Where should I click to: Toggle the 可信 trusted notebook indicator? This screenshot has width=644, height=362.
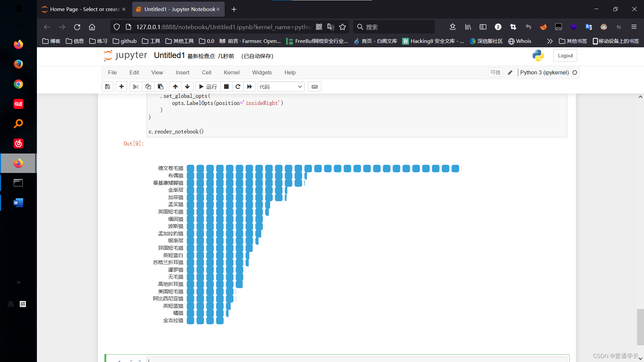coord(495,72)
